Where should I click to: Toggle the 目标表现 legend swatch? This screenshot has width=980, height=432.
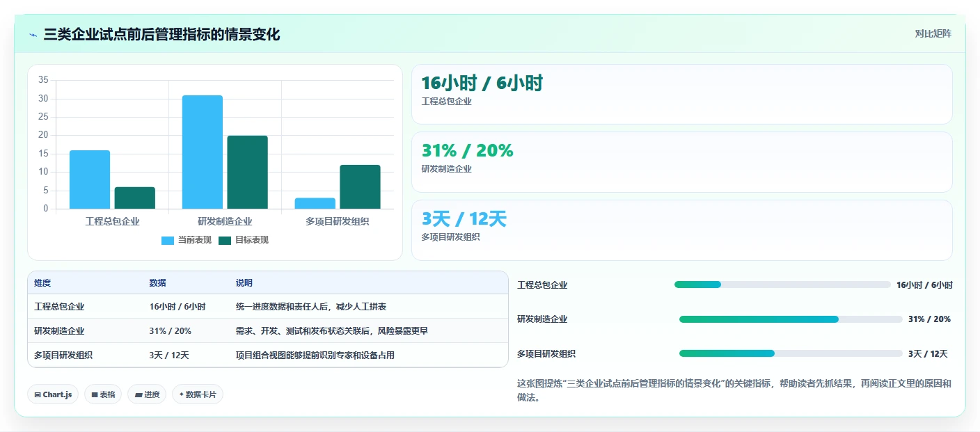pos(225,240)
